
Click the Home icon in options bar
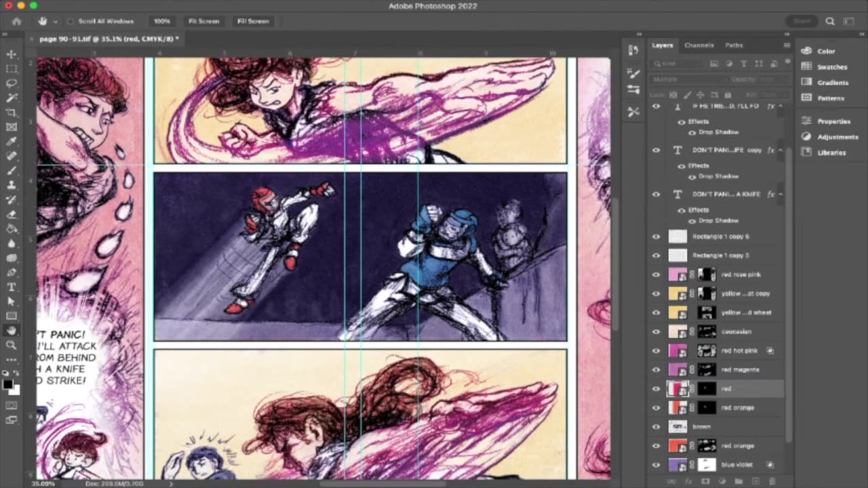16,21
